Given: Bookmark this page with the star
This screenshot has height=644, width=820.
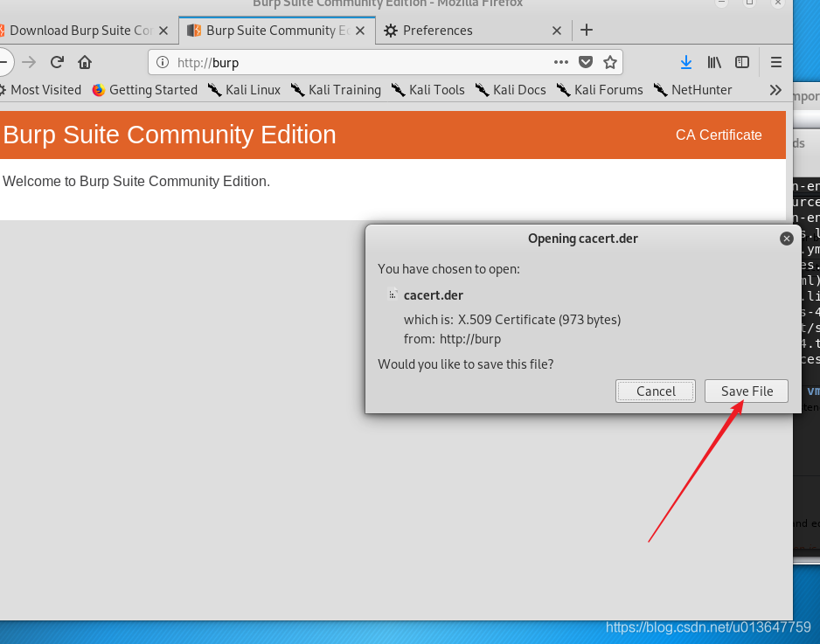Looking at the screenshot, I should click(x=610, y=62).
